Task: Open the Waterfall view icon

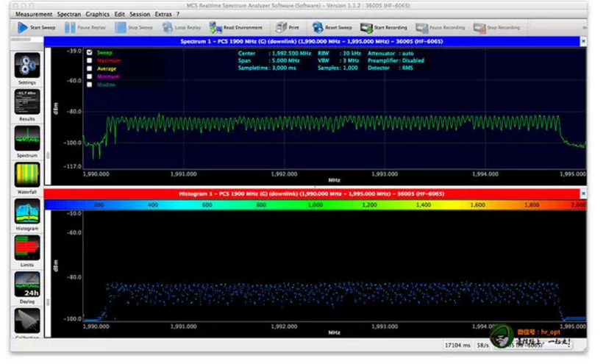Action: 27,175
